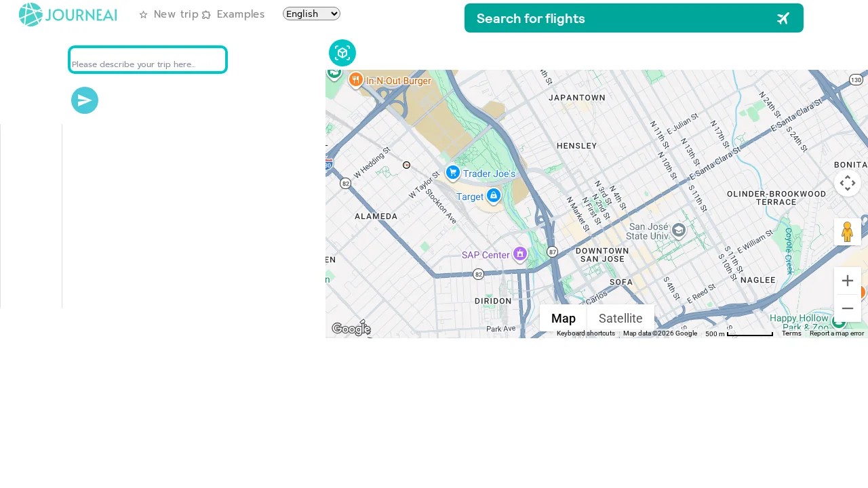Click Report a map error
The width and height of the screenshot is (868, 488).
837,333
